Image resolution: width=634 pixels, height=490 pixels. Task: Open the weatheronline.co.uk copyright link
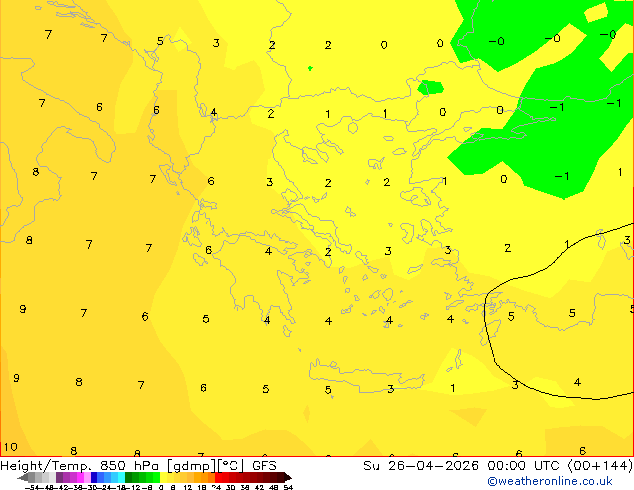[x=550, y=481]
